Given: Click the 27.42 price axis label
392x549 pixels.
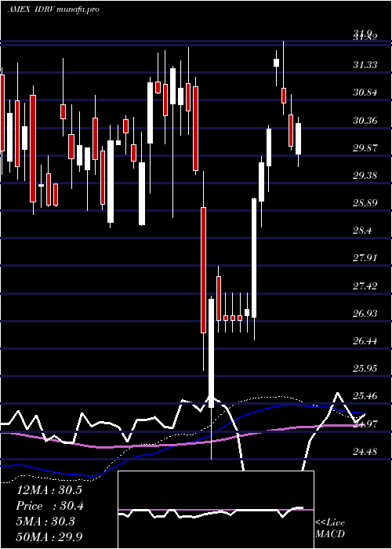Looking at the screenshot, I should 365,285.
